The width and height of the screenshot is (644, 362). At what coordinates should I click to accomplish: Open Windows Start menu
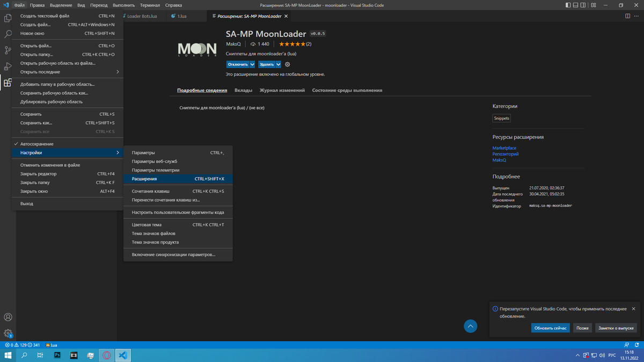(8, 355)
